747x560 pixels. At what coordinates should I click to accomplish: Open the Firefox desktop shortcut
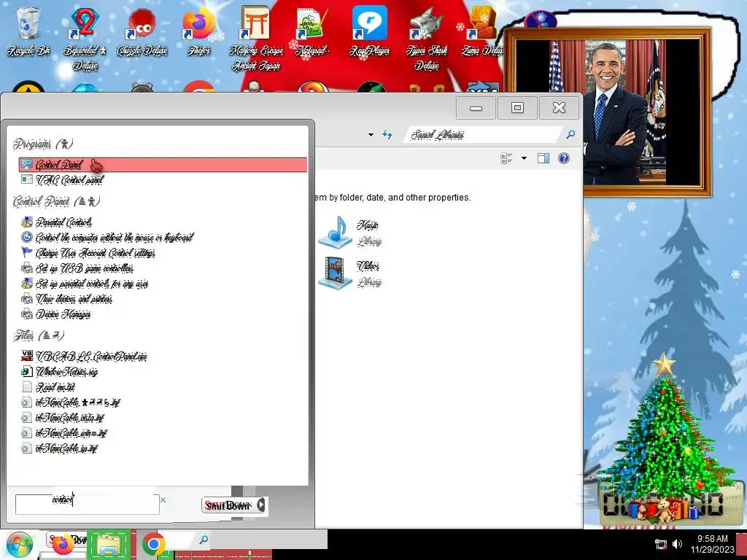pyautogui.click(x=199, y=32)
